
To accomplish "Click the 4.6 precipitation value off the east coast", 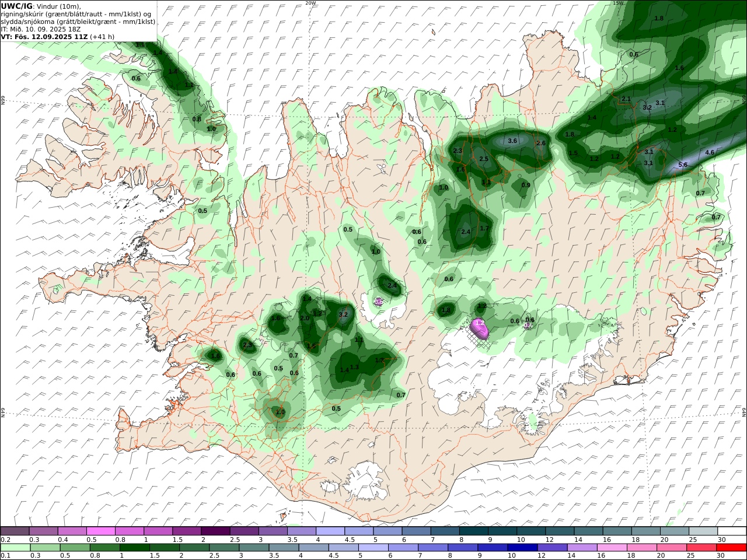I will 710,152.
